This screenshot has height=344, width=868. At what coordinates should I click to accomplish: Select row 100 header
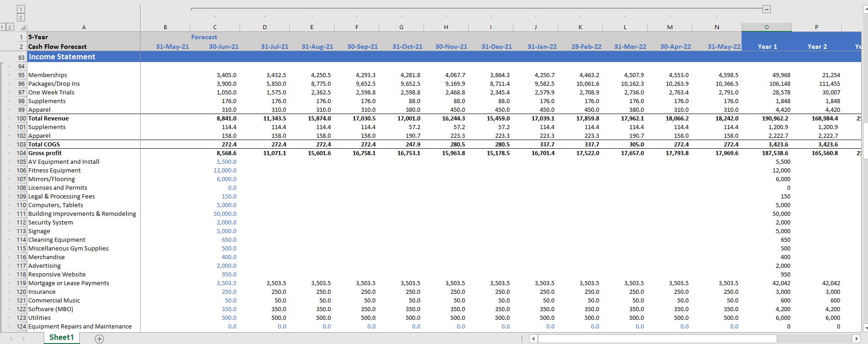coord(21,119)
